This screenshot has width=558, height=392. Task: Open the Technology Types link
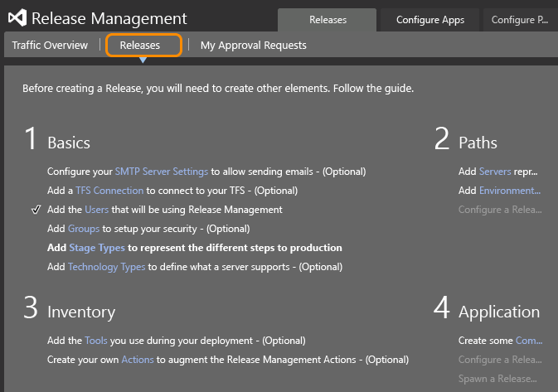coord(106,267)
